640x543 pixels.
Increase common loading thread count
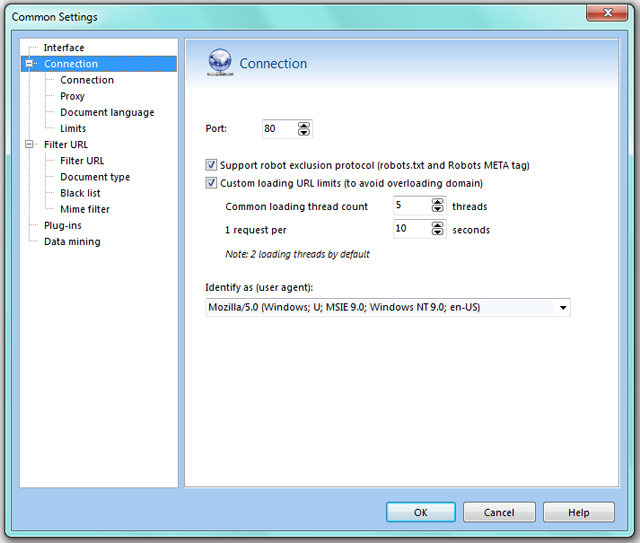438,202
